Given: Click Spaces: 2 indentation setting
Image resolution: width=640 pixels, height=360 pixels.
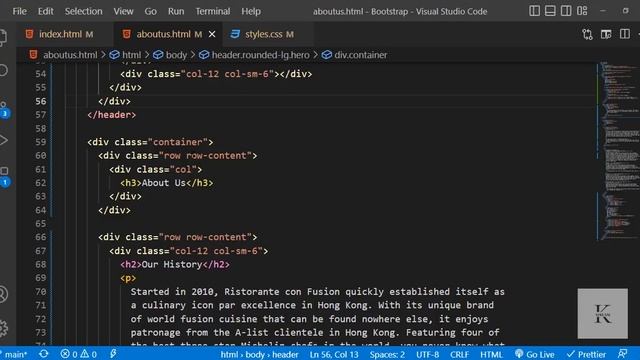Looking at the screenshot, I should 387,354.
